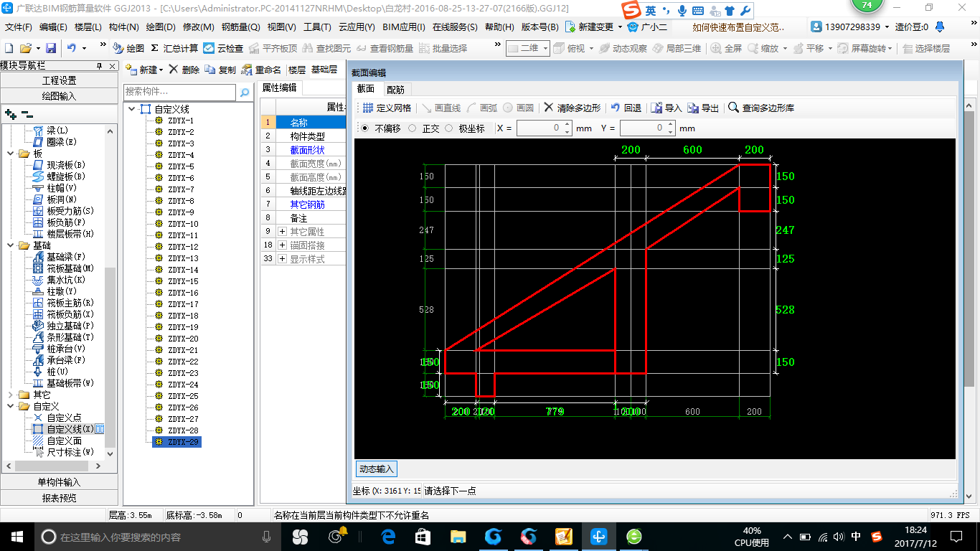The height and width of the screenshot is (551, 980).
Task: Click the 基础层 button
Action: pos(324,70)
